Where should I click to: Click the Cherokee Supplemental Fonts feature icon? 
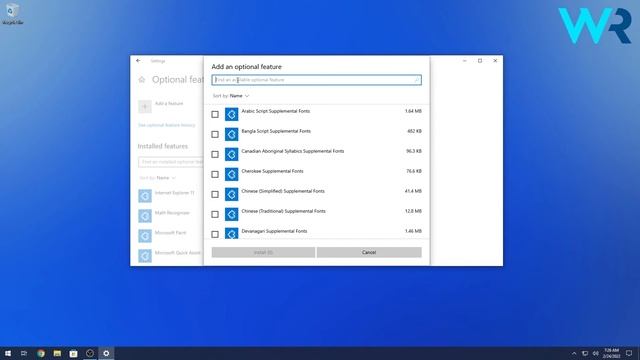pos(231,174)
